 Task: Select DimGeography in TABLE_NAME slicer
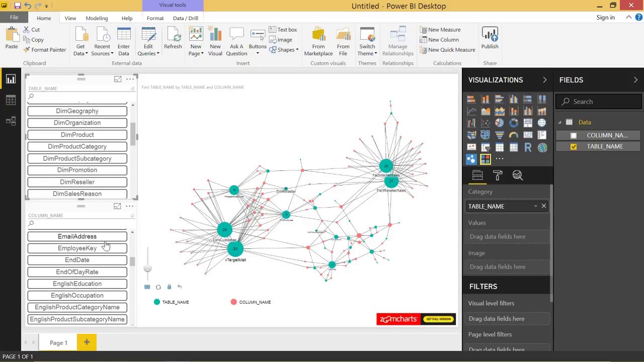point(77,111)
